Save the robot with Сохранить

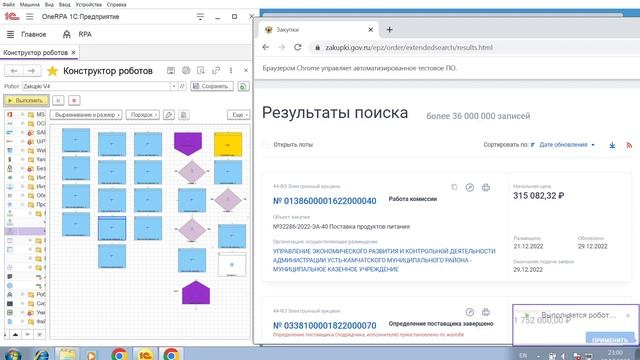pyautogui.click(x=212, y=86)
